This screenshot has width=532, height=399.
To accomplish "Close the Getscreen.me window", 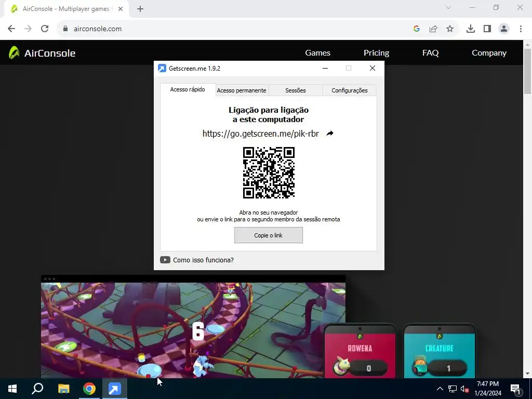I will 372,68.
